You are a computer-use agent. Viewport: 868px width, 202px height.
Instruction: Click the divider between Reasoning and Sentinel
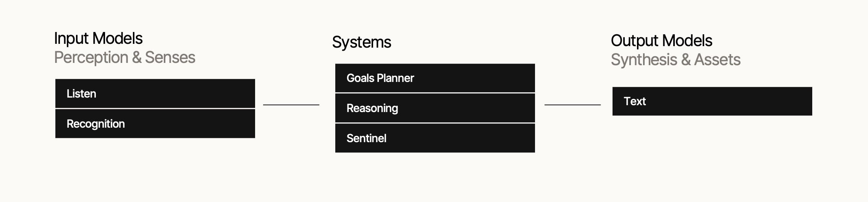(435, 123)
